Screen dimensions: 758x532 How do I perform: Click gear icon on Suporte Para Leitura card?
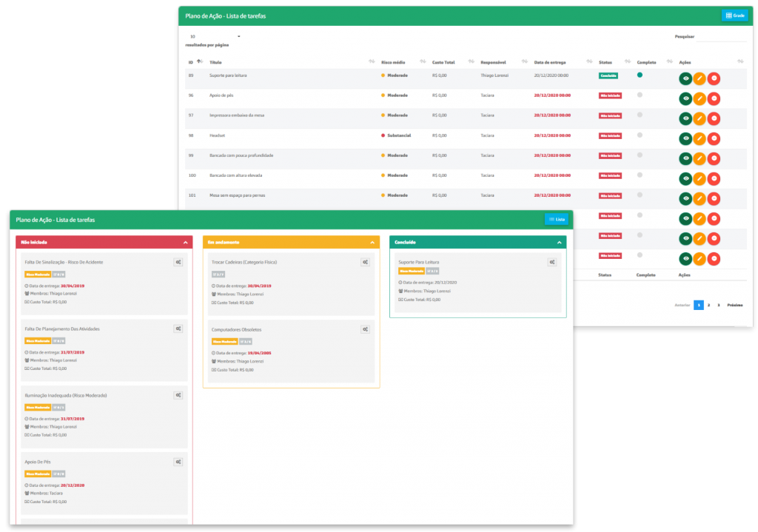552,262
